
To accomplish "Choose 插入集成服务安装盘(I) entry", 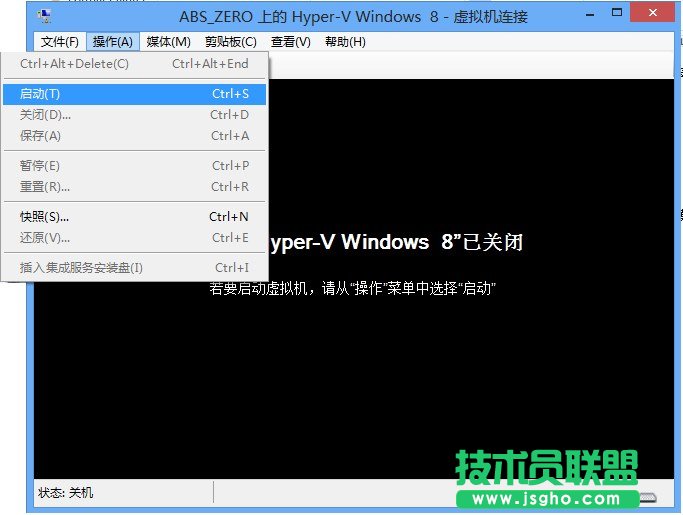I will tap(134, 268).
